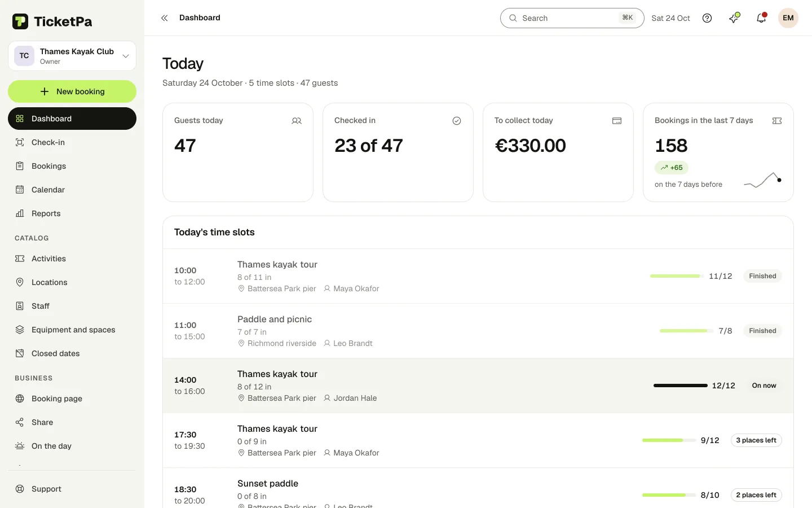Open Reports page
812x508 pixels.
point(72,213)
